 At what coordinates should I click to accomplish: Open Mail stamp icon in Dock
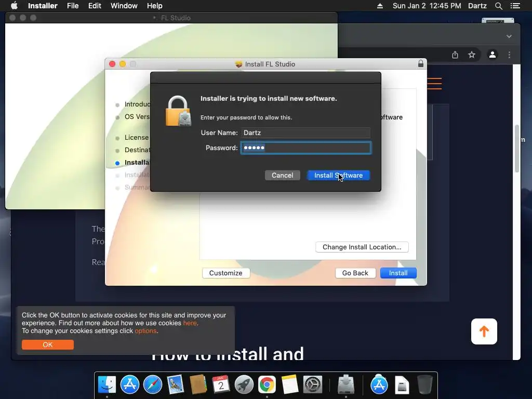pyautogui.click(x=176, y=385)
